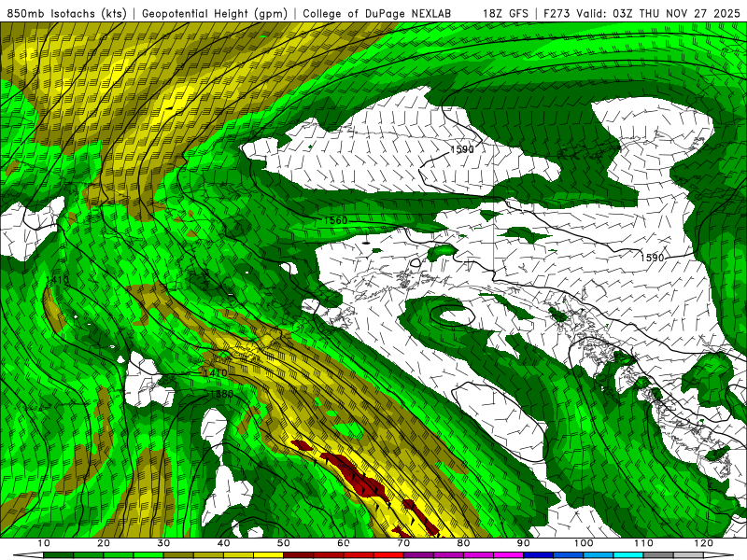Select the 80 tick label on the legend

[x=463, y=543]
